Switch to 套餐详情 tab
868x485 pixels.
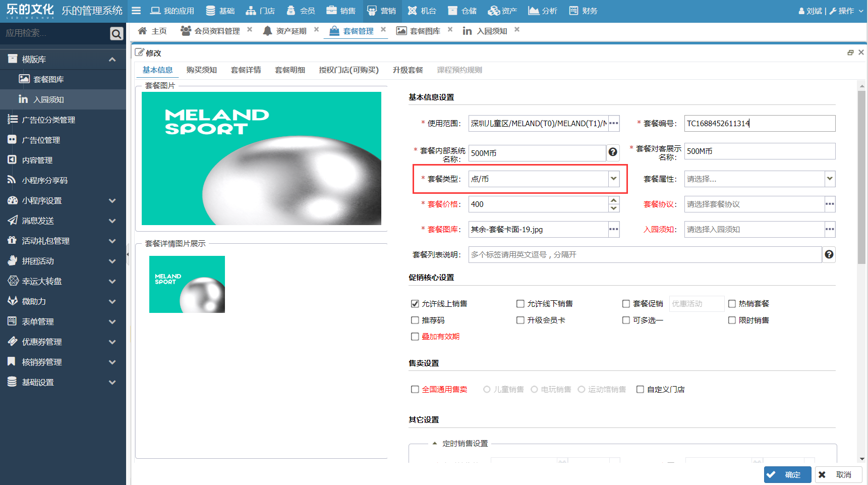246,70
